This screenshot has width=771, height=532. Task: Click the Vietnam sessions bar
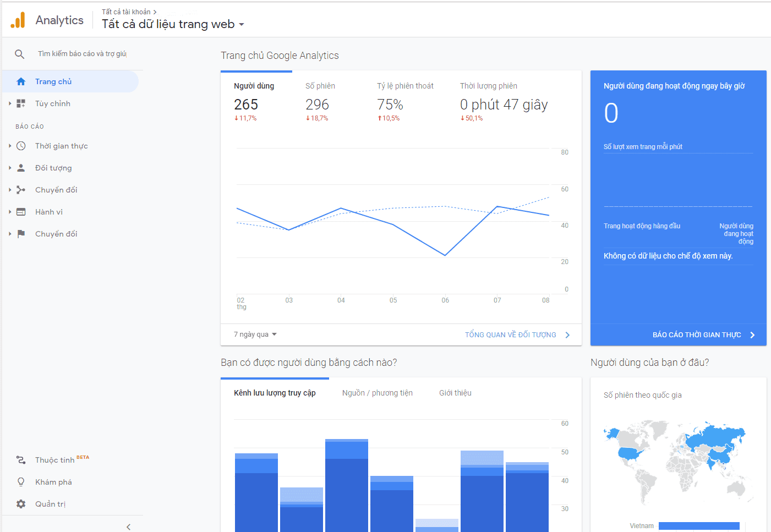coord(699,526)
